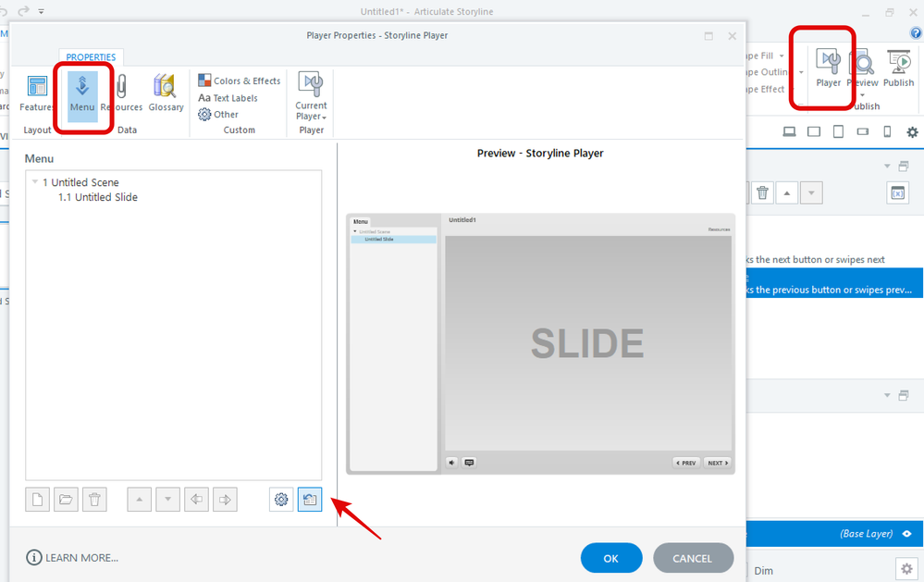Click PREV button in player preview
Screen dimensions: 924x582
point(686,463)
